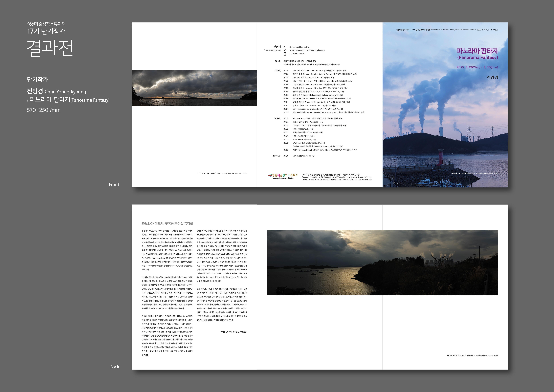554x392 pixels.
Task: Click the email address liobachun@hanmail.net
Action: 300,47
